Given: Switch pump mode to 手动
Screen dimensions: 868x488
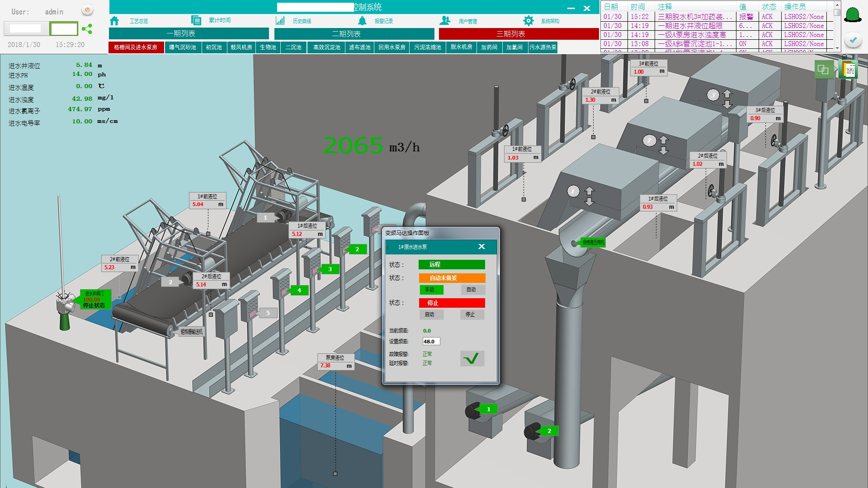Looking at the screenshot, I should click(431, 290).
